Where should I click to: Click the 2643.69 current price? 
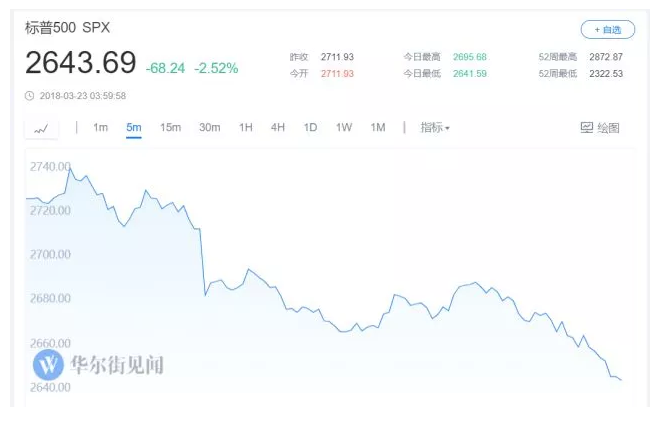[x=80, y=63]
